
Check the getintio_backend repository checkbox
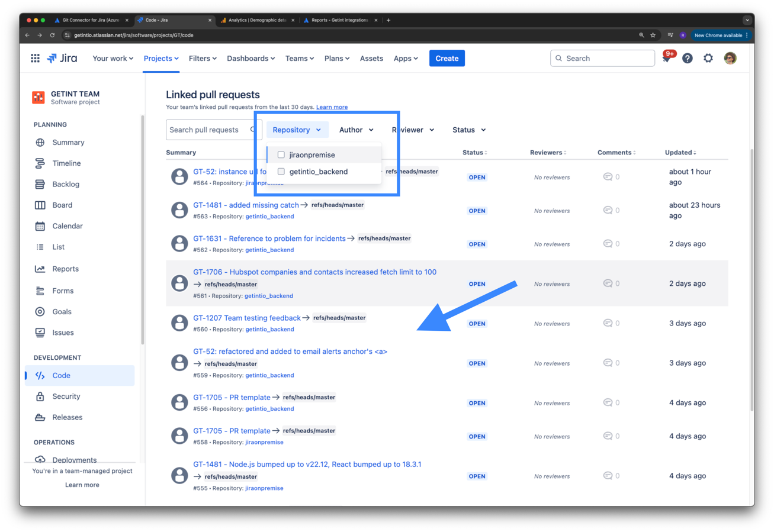click(x=281, y=172)
